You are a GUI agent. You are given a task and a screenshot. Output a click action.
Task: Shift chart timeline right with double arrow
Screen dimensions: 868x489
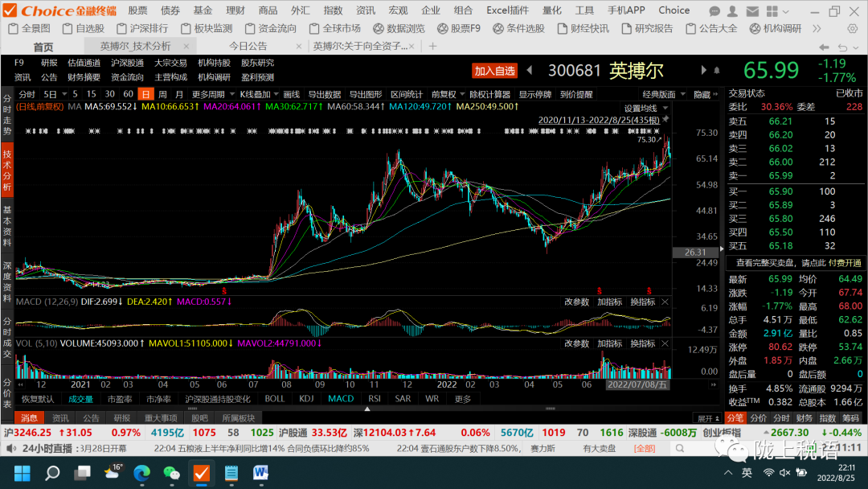(x=714, y=384)
